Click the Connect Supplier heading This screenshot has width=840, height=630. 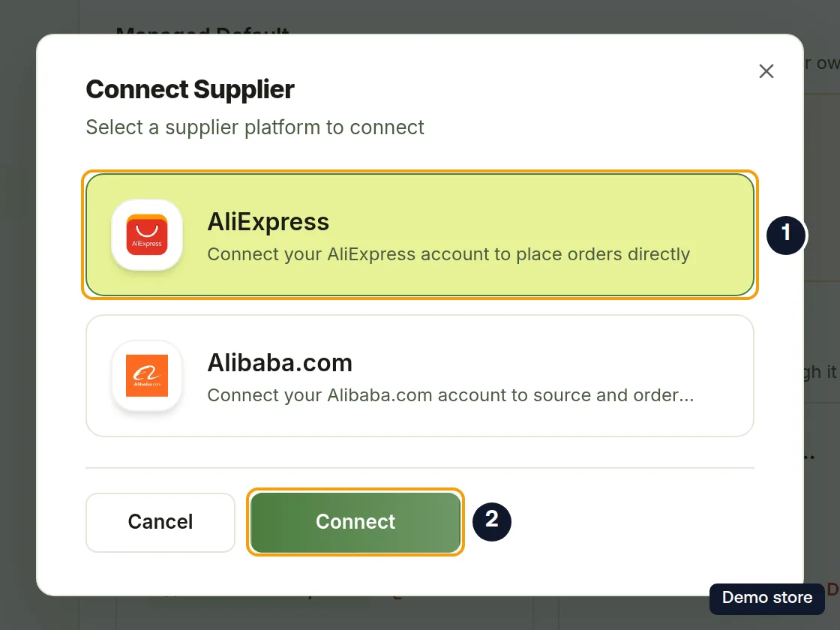tap(190, 89)
